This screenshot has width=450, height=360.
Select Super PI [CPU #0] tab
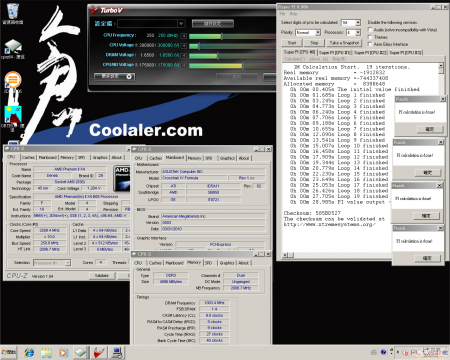pos(299,52)
